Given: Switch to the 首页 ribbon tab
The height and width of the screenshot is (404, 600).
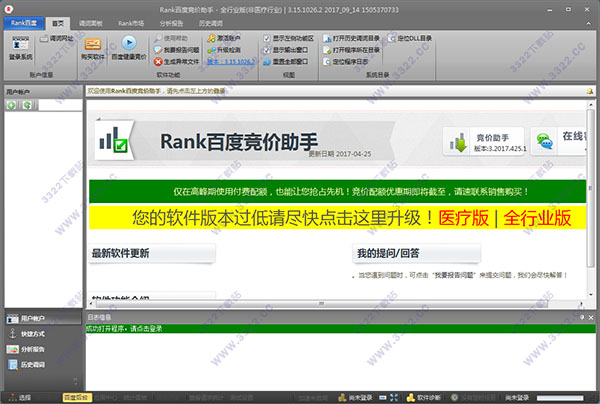Looking at the screenshot, I should (x=58, y=23).
